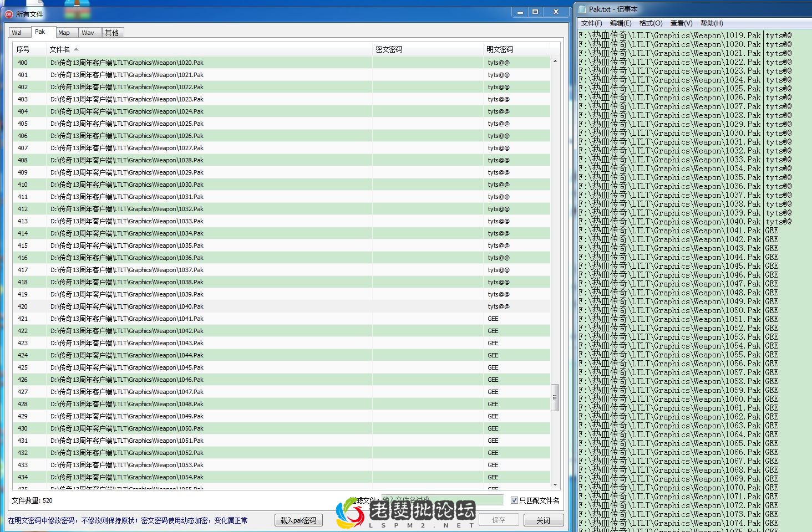Image resolution: width=812 pixels, height=532 pixels.
Task: Click the 保存 button
Action: [498, 520]
